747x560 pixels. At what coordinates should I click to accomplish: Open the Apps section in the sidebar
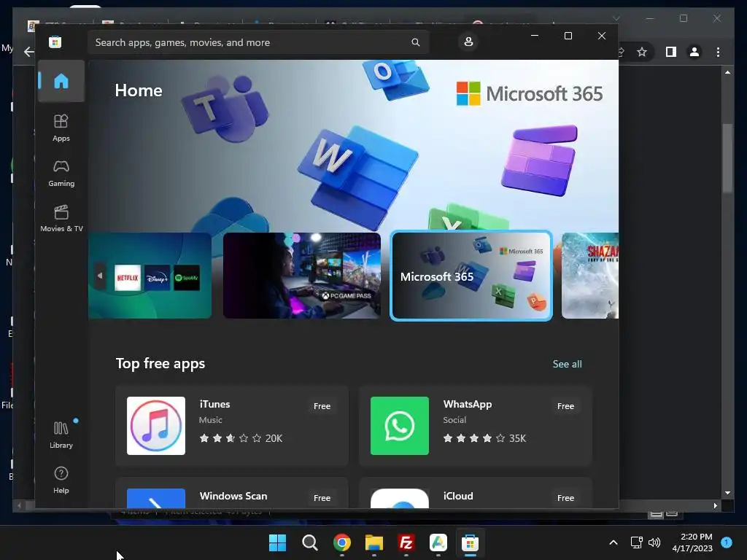pos(61,128)
